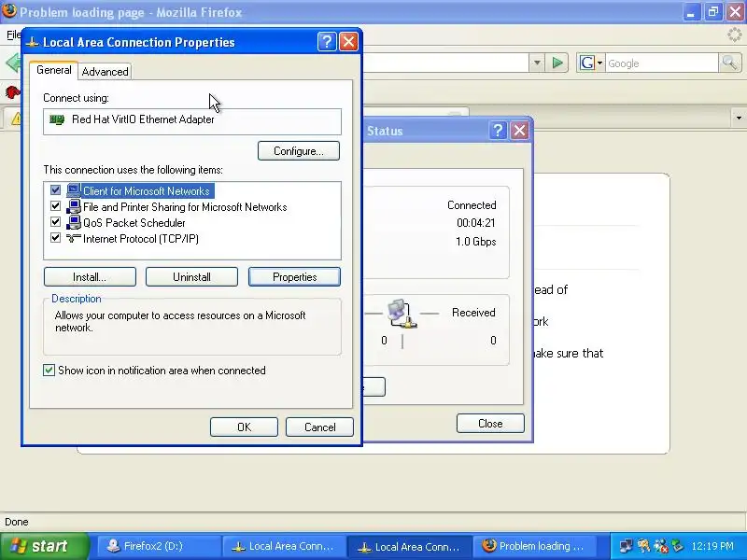Close the Status dialog with X
Image resolution: width=747 pixels, height=560 pixels.
click(x=519, y=130)
